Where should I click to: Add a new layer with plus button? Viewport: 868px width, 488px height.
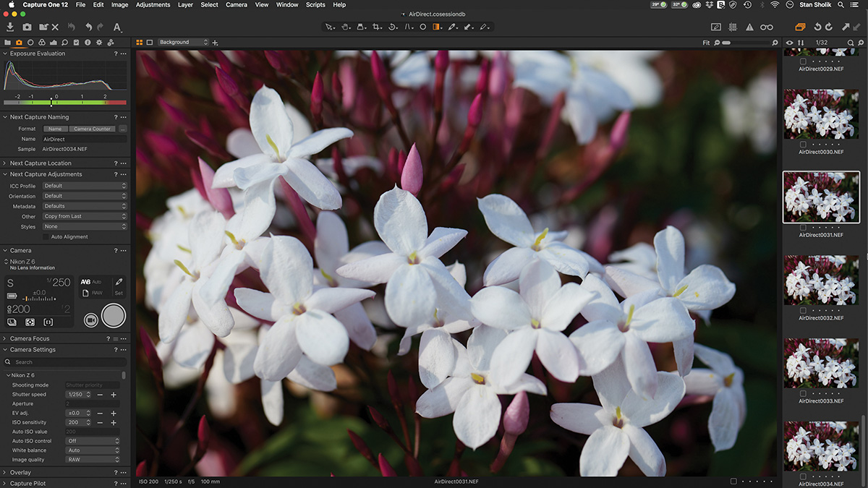click(x=215, y=43)
